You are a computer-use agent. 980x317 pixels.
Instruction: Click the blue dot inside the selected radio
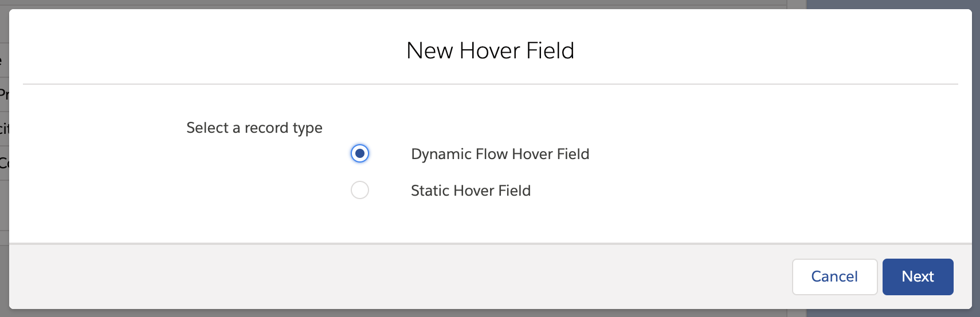[x=360, y=153]
